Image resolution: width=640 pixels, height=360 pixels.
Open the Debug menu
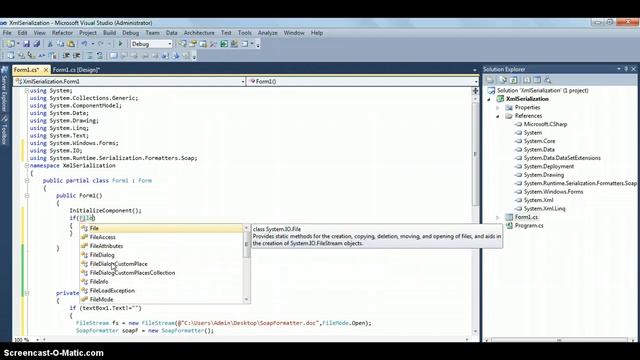click(131, 33)
